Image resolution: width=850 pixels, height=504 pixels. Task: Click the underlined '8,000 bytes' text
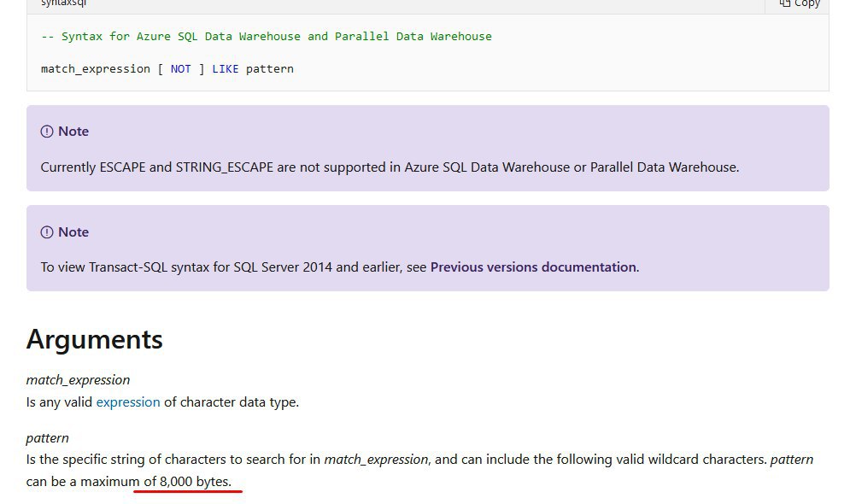click(x=195, y=482)
